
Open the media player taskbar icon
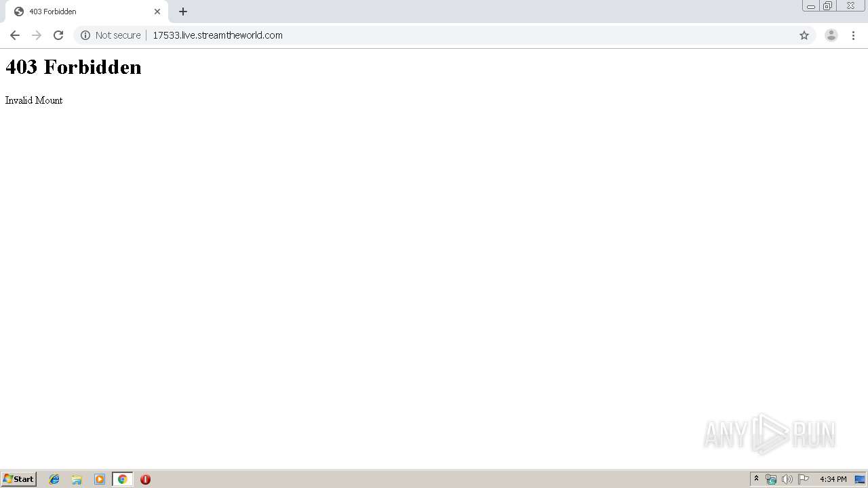(100, 479)
